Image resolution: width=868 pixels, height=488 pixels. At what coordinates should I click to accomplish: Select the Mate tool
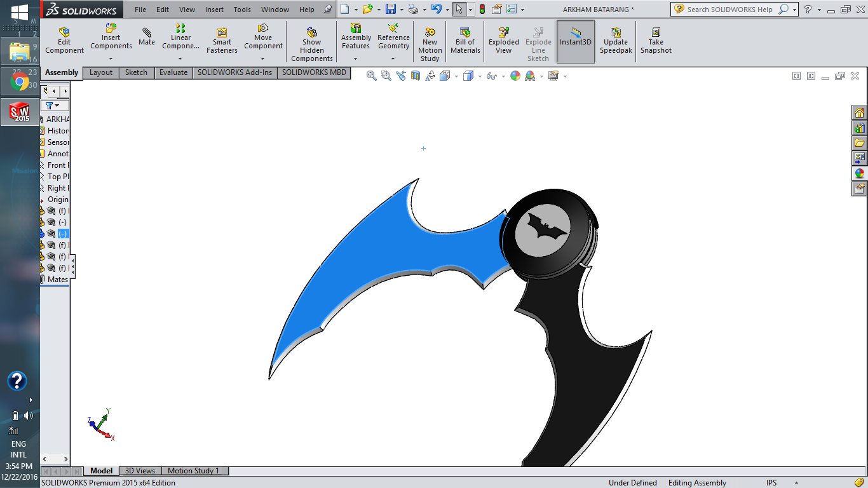(x=147, y=37)
